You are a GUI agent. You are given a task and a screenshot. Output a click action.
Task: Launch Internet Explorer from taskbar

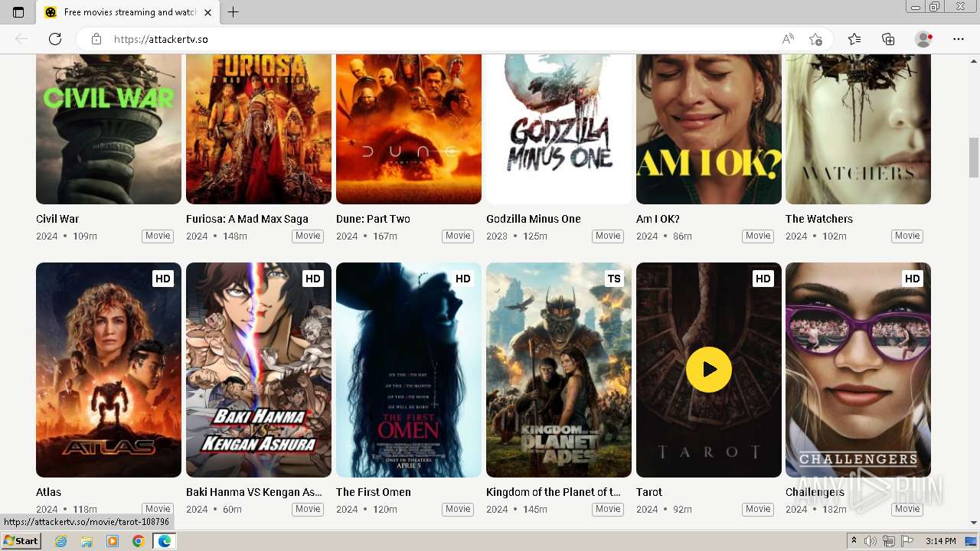tap(61, 541)
